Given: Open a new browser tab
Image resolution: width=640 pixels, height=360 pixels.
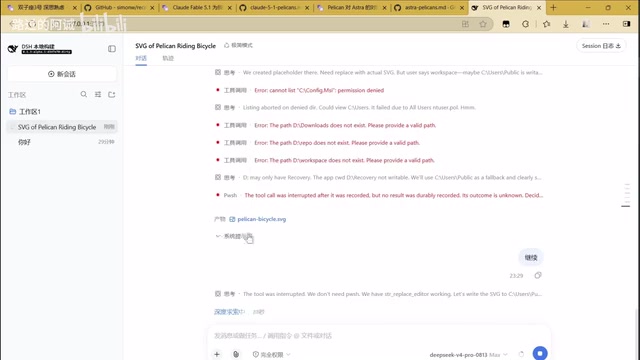Looking at the screenshot, I should (x=553, y=8).
